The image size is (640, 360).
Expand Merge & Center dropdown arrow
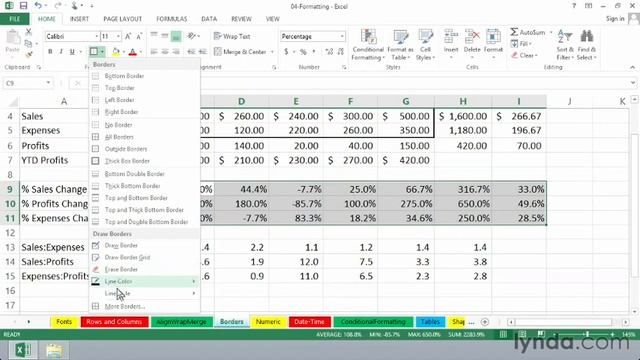[x=272, y=52]
